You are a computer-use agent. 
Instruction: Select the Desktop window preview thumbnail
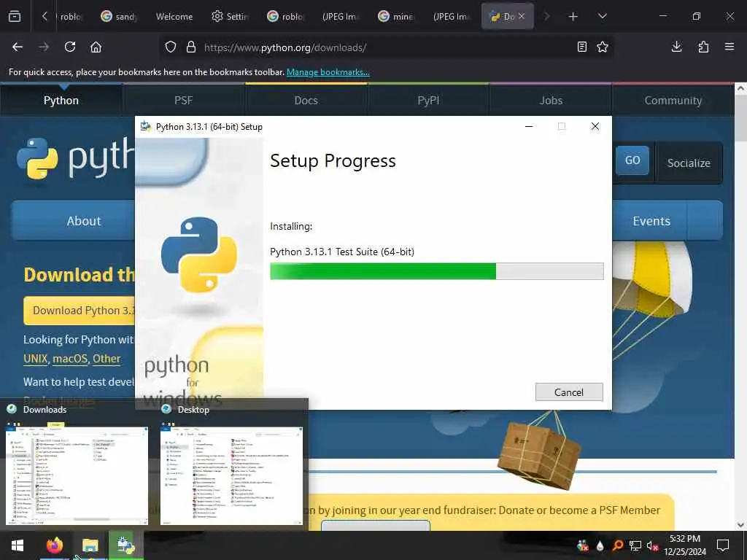click(231, 475)
